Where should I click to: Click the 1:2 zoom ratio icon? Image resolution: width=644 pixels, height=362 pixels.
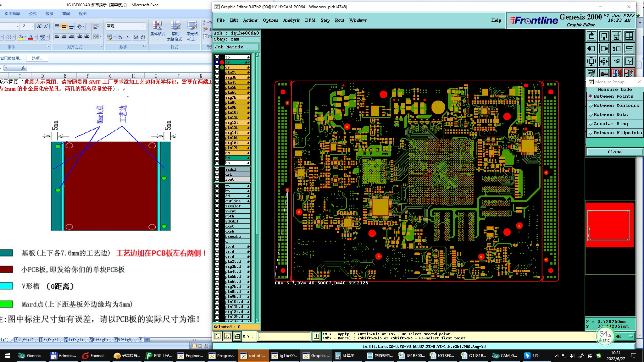pos(616,61)
